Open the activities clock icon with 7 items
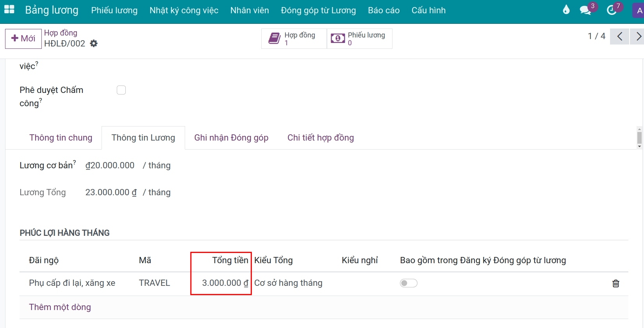Screen dimensions: 644x328 pyautogui.click(x=612, y=10)
